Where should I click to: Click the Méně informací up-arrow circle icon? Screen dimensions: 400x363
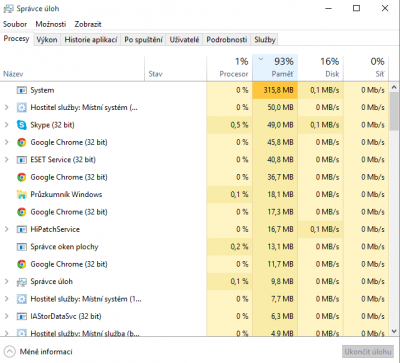click(10, 352)
